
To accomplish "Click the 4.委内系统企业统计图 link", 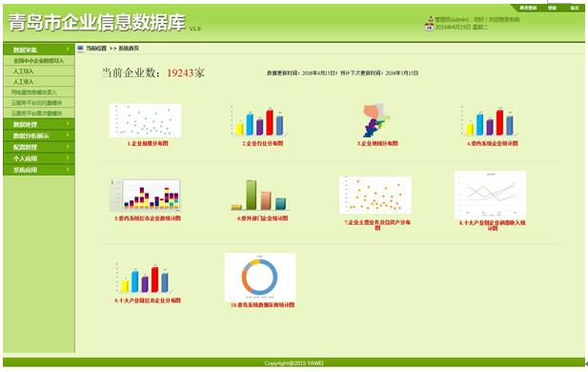I will [x=493, y=143].
